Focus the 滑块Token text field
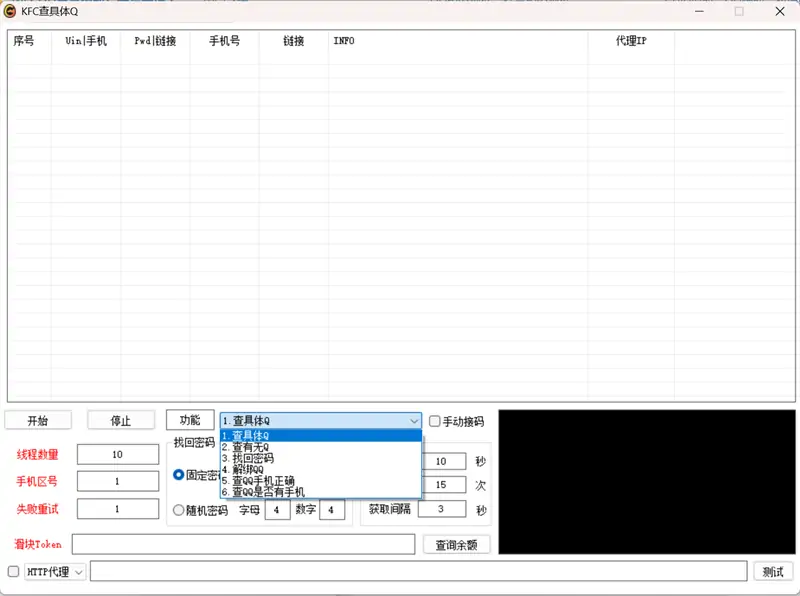The width and height of the screenshot is (800, 596). click(243, 544)
